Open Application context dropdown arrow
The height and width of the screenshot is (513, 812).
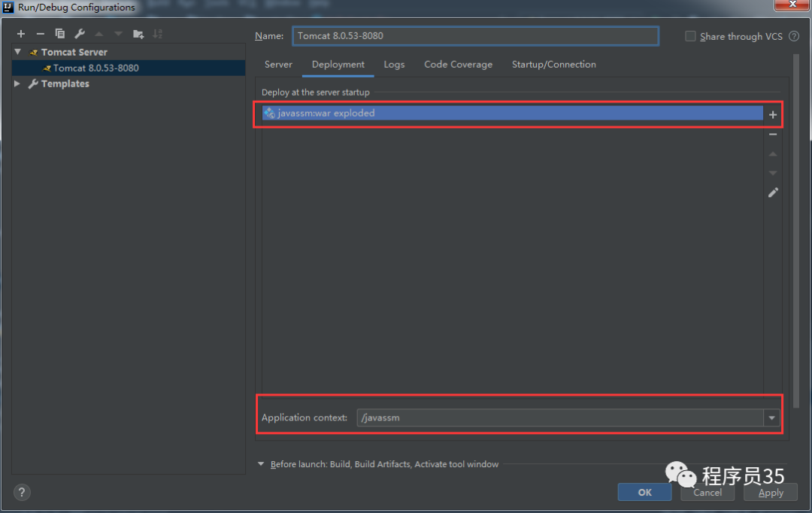point(771,417)
